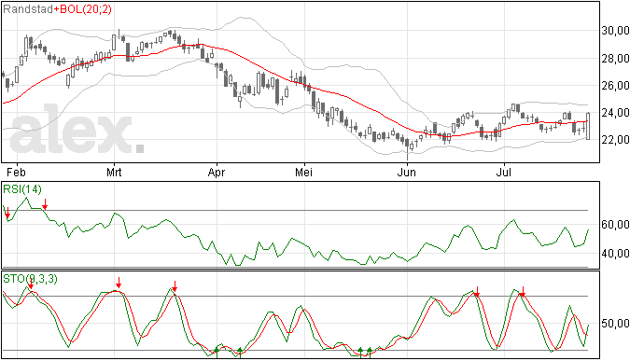The height and width of the screenshot is (361, 644).
Task: Click the Randstad chart title label
Action: pyautogui.click(x=28, y=9)
